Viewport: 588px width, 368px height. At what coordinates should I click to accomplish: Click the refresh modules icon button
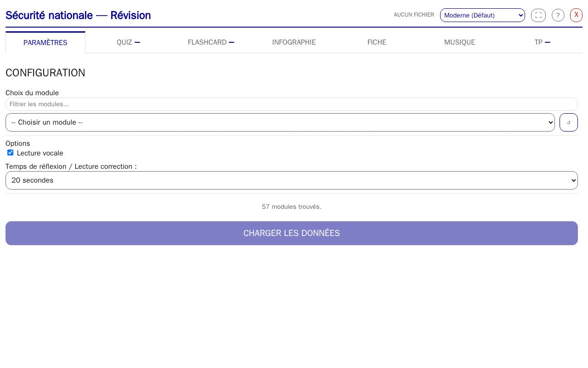[x=569, y=122]
